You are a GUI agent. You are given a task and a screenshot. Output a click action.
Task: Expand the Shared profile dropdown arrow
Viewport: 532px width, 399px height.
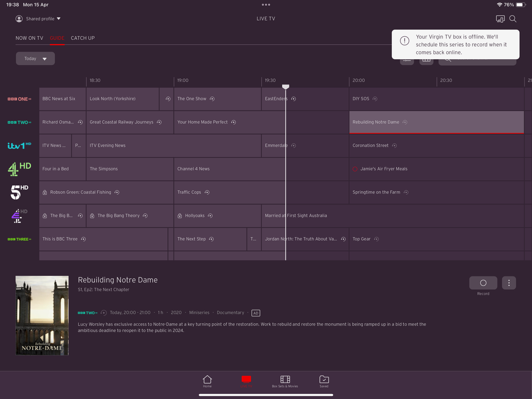[x=59, y=19]
